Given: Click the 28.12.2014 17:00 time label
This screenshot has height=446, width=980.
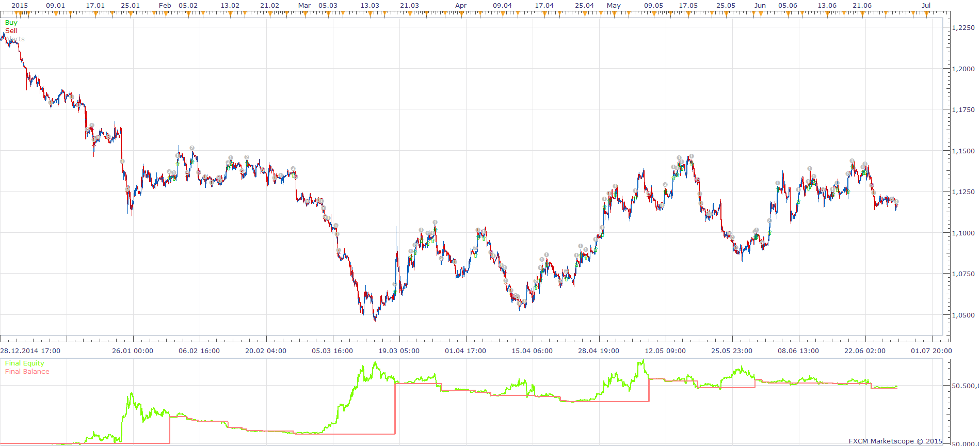Looking at the screenshot, I should [x=30, y=351].
